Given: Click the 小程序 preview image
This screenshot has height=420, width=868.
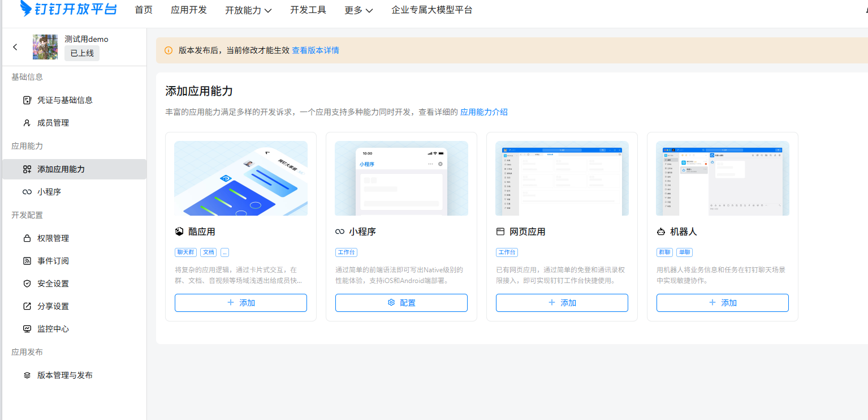Looking at the screenshot, I should click(401, 178).
